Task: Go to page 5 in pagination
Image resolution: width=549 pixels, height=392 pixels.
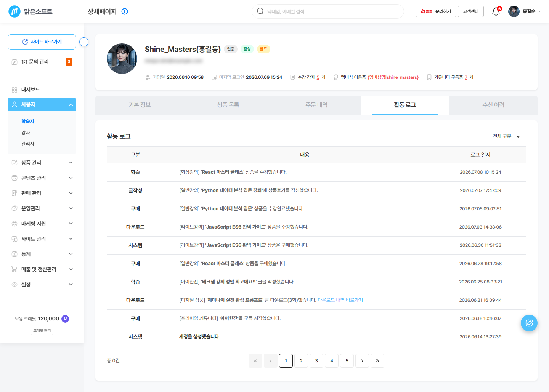Action: coord(347,361)
